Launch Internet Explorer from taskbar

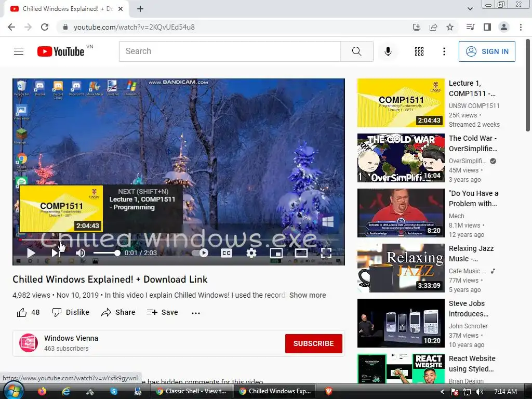click(66, 391)
